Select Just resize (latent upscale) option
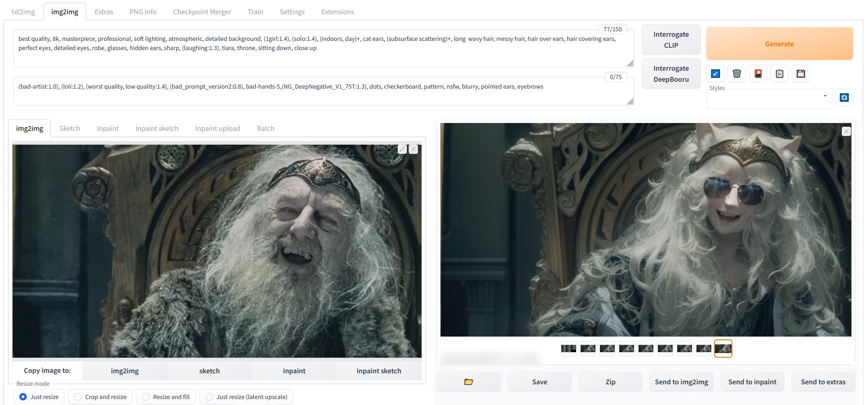This screenshot has width=868, height=405. [246, 397]
